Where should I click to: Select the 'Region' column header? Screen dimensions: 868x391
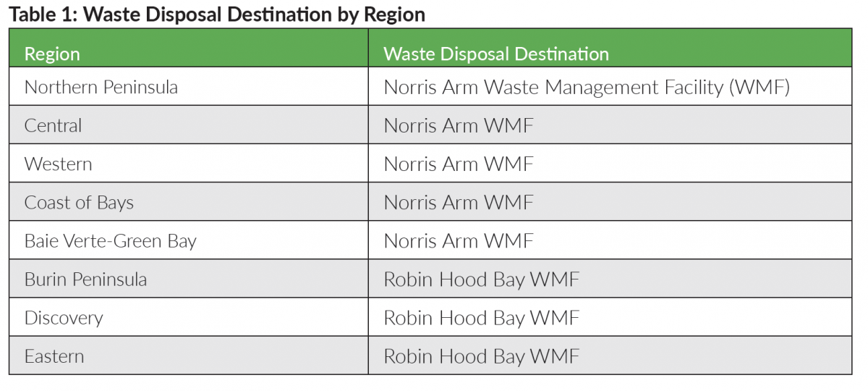(52, 54)
